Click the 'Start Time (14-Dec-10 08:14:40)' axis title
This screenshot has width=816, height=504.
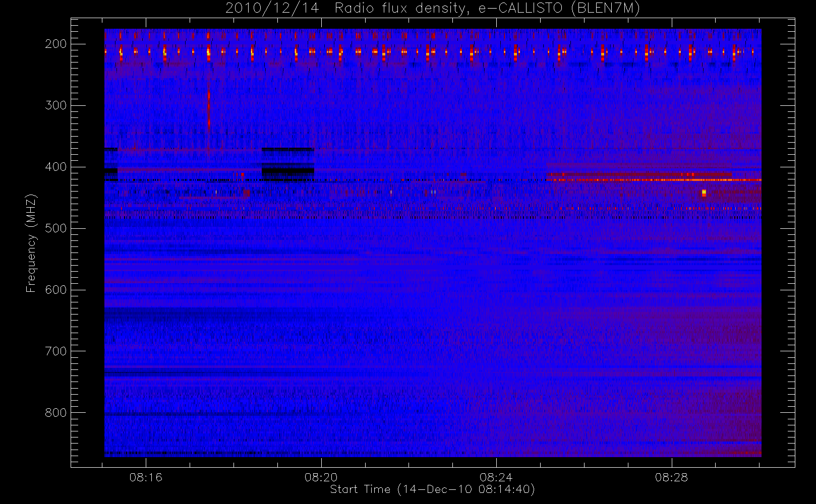tap(432, 489)
